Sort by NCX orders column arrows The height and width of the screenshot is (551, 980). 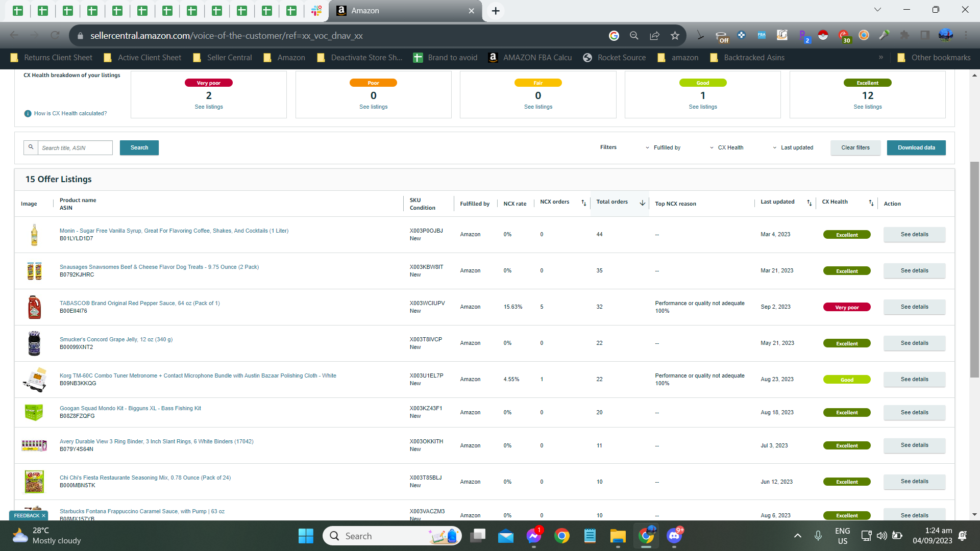coord(583,203)
